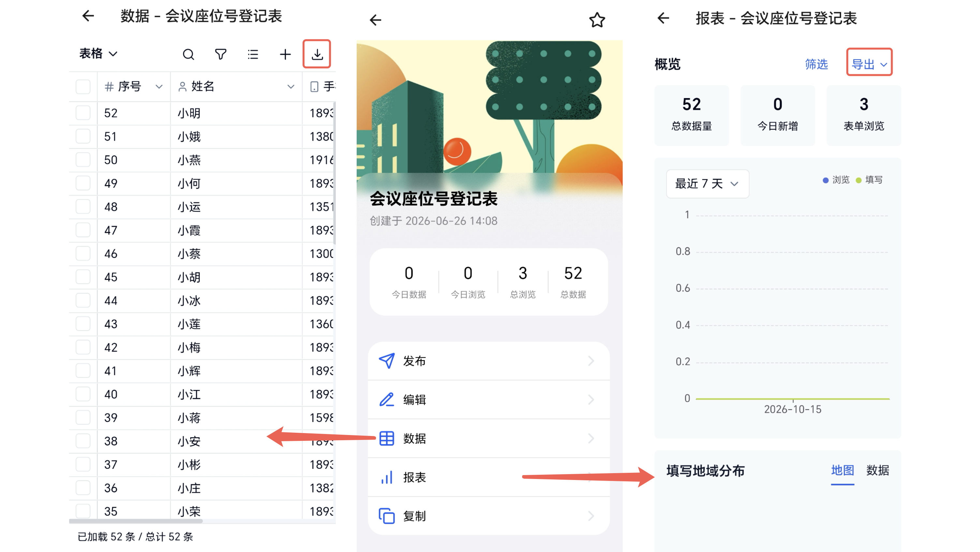Viewport: 980px width, 552px height.
Task: Open 报表 via the bar chart icon
Action: pos(387,477)
